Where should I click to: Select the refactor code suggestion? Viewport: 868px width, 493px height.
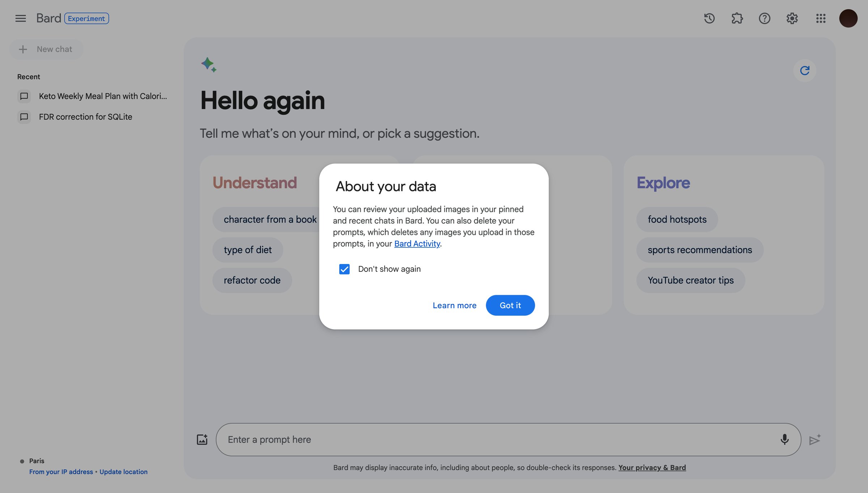click(252, 280)
